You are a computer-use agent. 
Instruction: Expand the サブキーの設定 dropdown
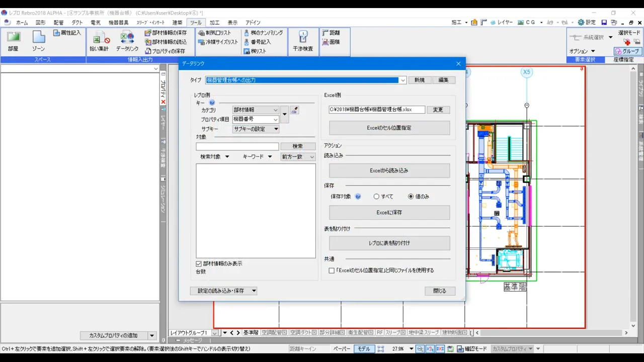[256, 129]
